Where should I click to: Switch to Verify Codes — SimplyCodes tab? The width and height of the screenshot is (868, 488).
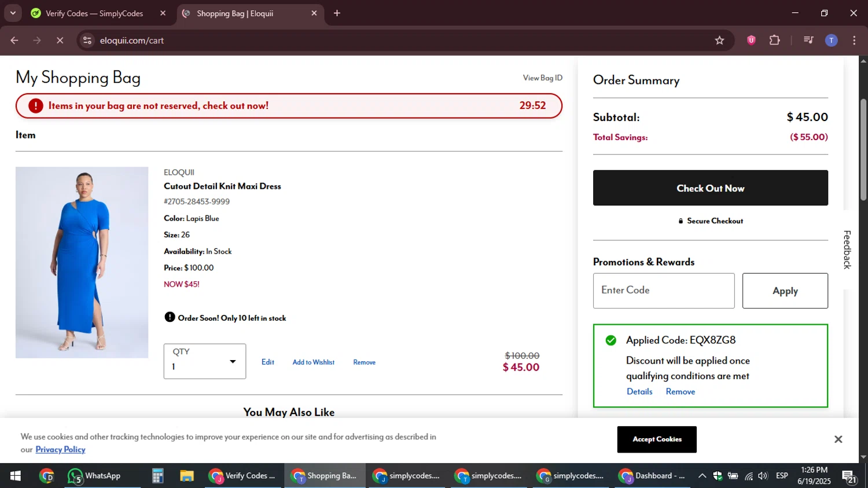94,13
